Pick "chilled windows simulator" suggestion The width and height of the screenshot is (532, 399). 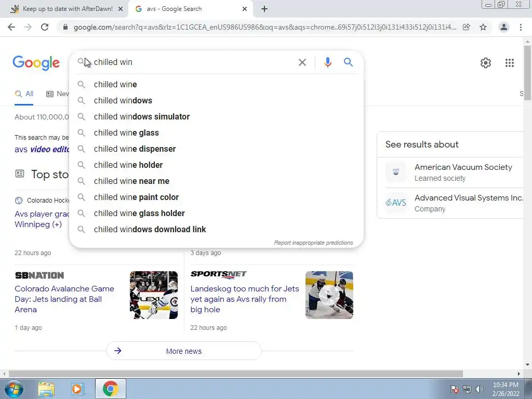coord(216,117)
